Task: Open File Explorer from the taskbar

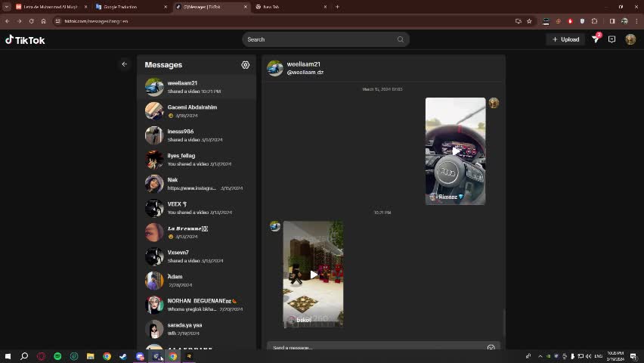Action: tap(91, 356)
